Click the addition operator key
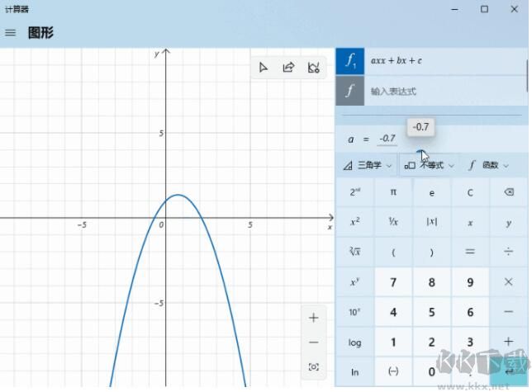Screen dimensions: 532x392 coord(509,342)
